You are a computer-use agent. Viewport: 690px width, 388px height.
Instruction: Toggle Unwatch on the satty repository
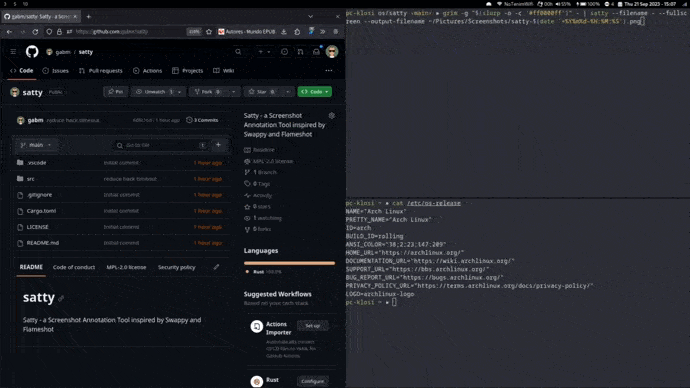coord(154,92)
